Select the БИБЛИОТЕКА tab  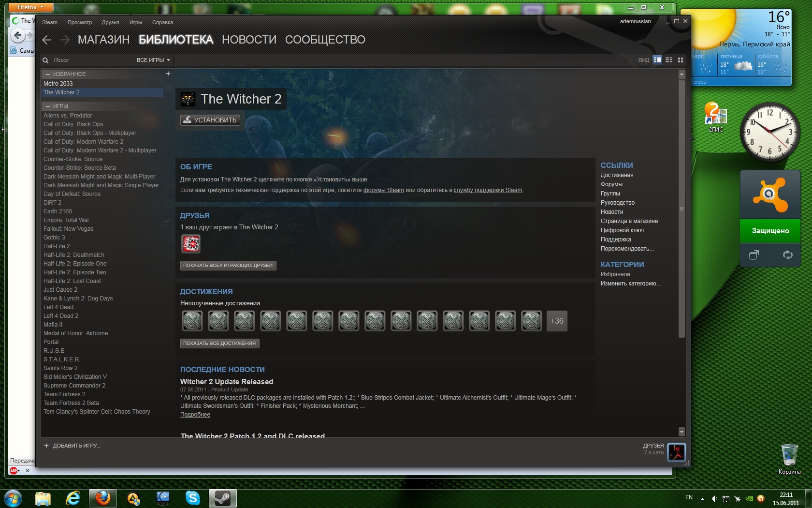[x=176, y=40]
